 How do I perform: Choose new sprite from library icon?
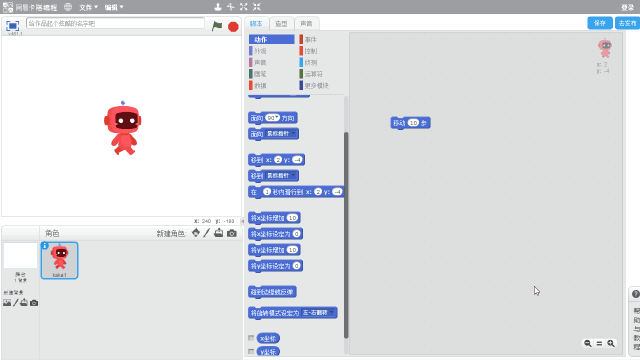tap(196, 233)
